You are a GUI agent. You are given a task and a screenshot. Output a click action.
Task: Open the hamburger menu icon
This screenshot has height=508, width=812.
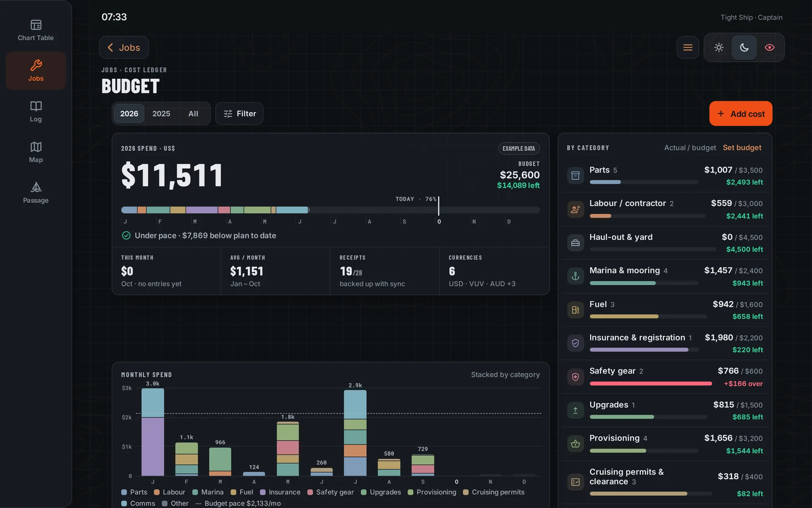coord(688,48)
